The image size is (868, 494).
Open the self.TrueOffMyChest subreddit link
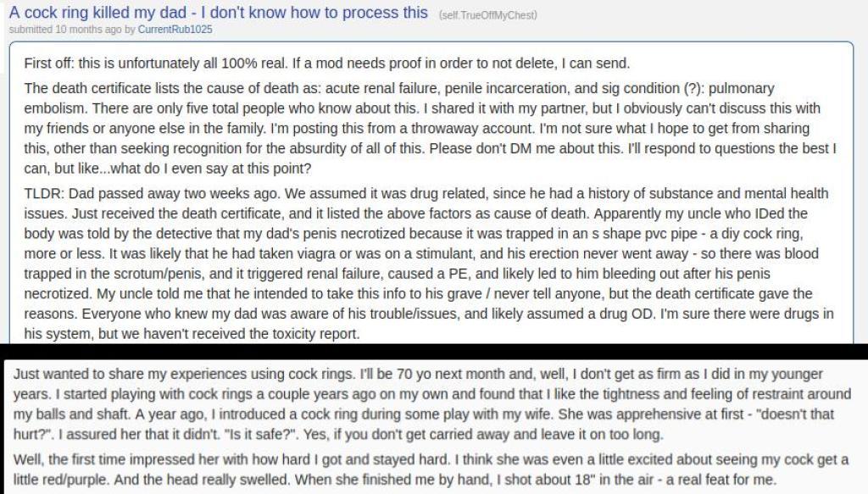pos(487,15)
